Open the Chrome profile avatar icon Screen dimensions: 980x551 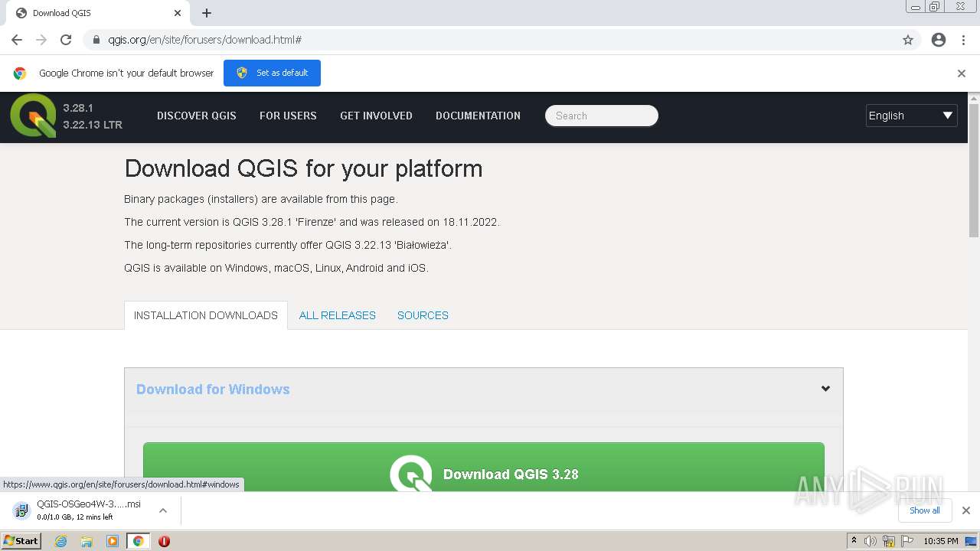(939, 40)
